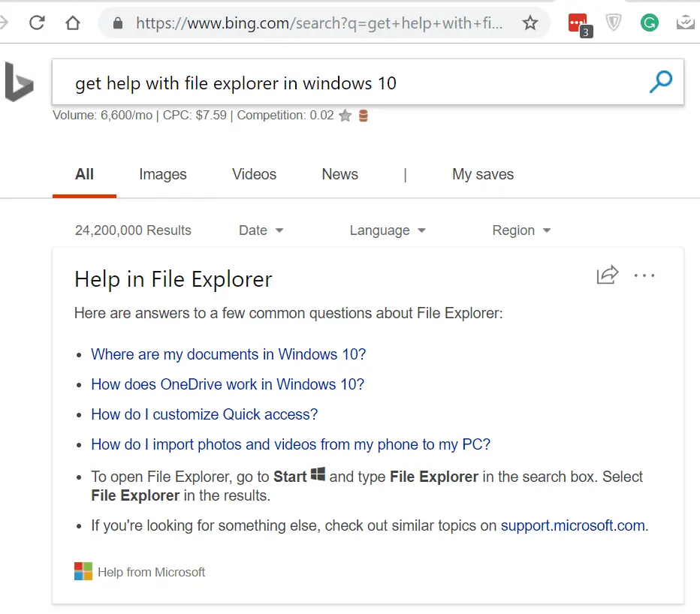
Task: Click the browser address bar URL
Action: [x=319, y=23]
